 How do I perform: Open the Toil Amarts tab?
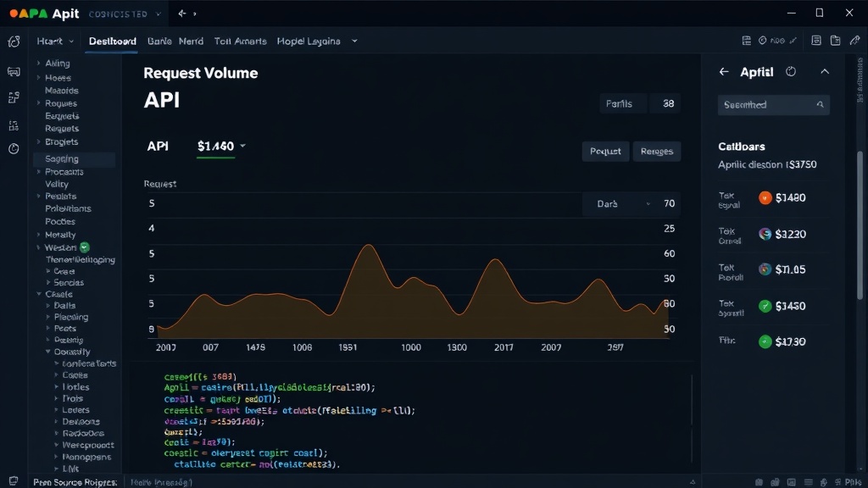click(240, 41)
